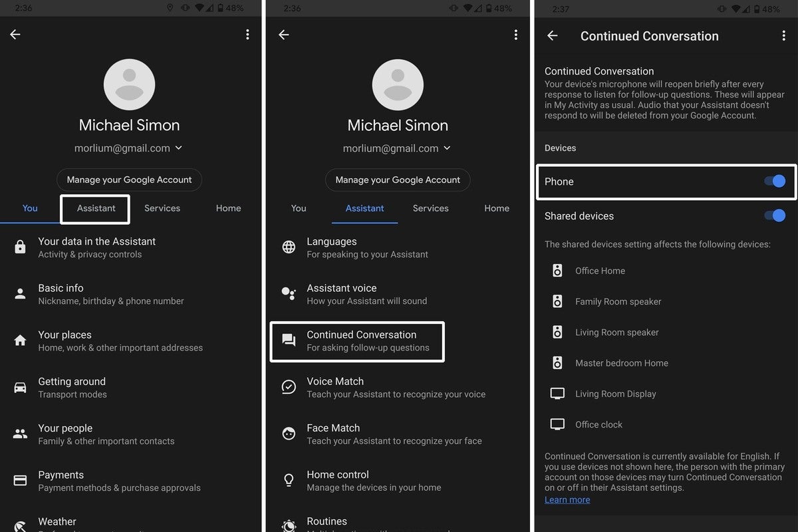Tap face icon beside Face Match
The image size is (798, 532).
(x=289, y=434)
